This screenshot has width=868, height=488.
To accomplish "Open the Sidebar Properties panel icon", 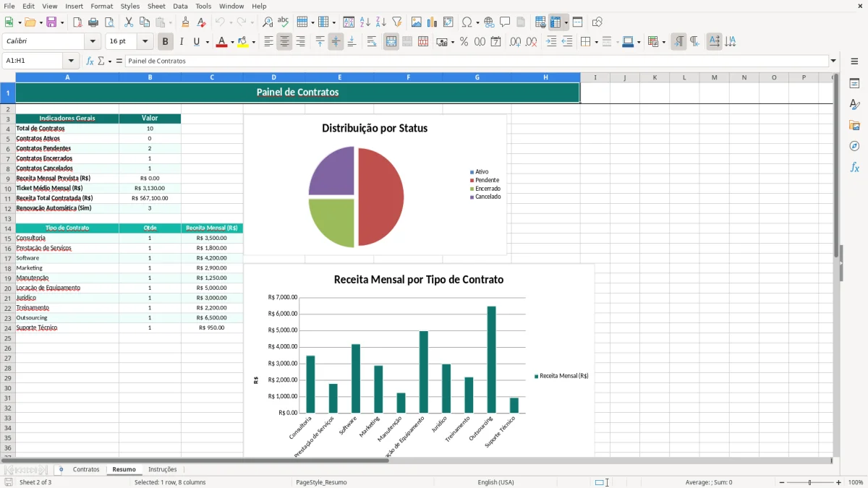I will 854,84.
